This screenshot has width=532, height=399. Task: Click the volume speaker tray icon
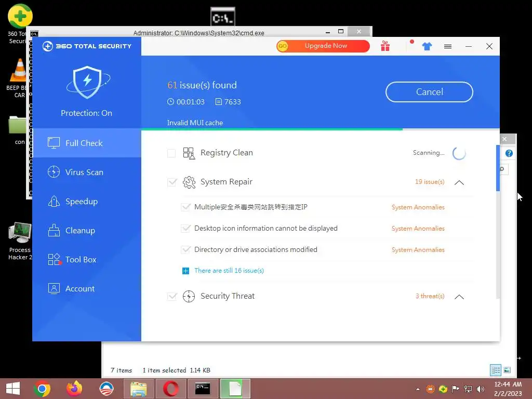[x=481, y=389]
